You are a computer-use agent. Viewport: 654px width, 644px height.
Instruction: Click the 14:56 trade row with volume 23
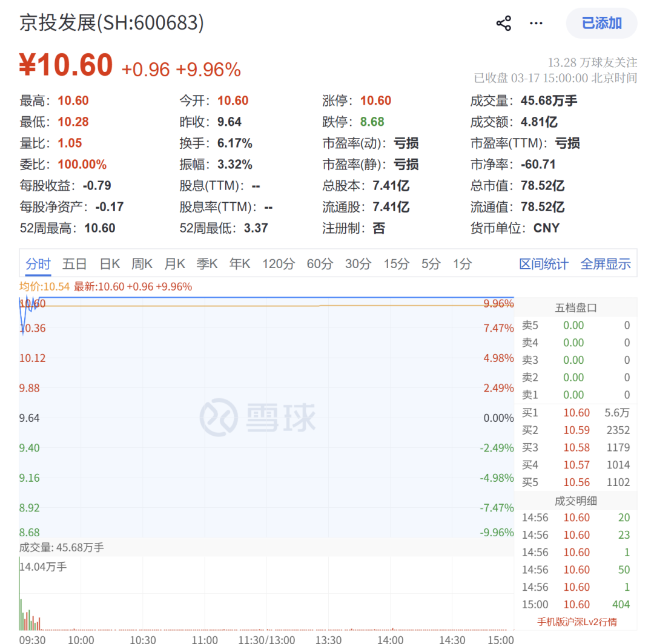576,535
